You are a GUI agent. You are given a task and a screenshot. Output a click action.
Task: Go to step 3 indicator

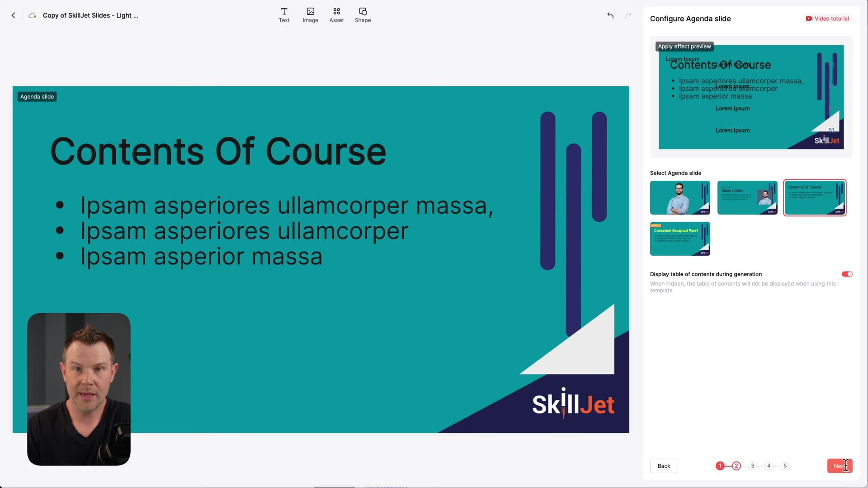click(x=752, y=466)
